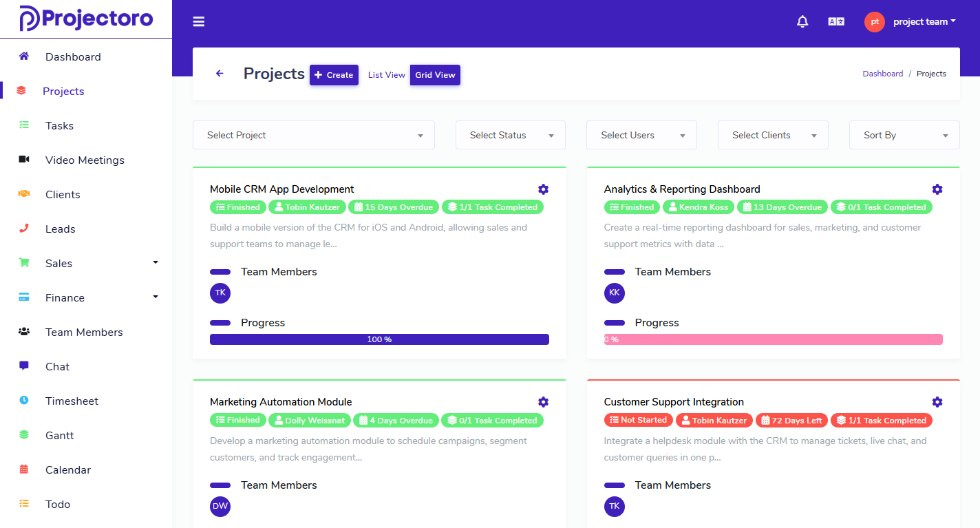Click the language translate icon in header
980x528 pixels.
coord(836,22)
